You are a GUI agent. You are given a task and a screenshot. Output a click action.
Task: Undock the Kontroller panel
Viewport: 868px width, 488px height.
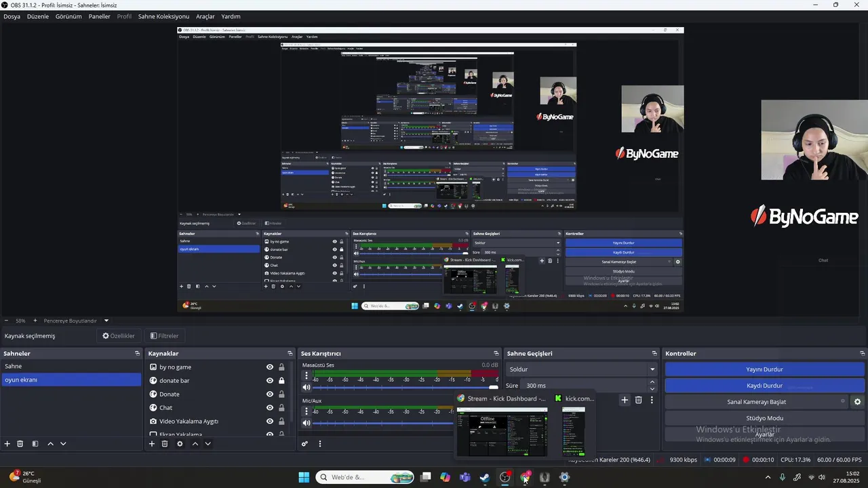coord(863,354)
